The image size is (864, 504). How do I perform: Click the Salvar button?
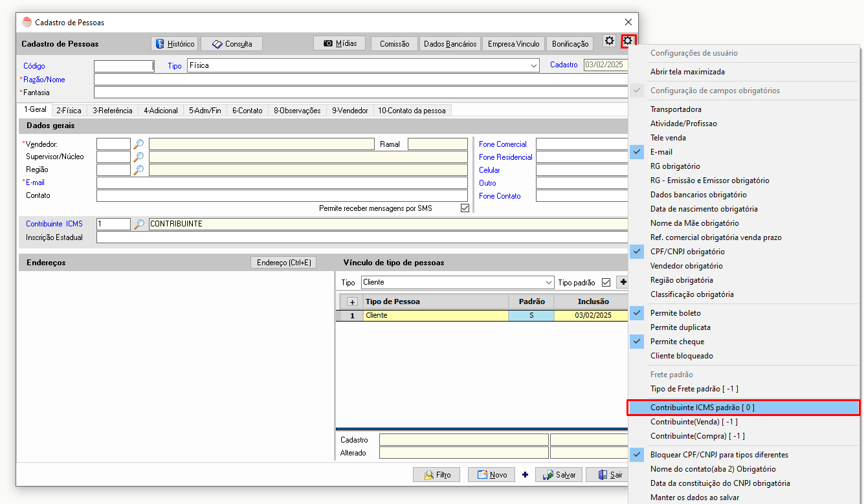[559, 475]
